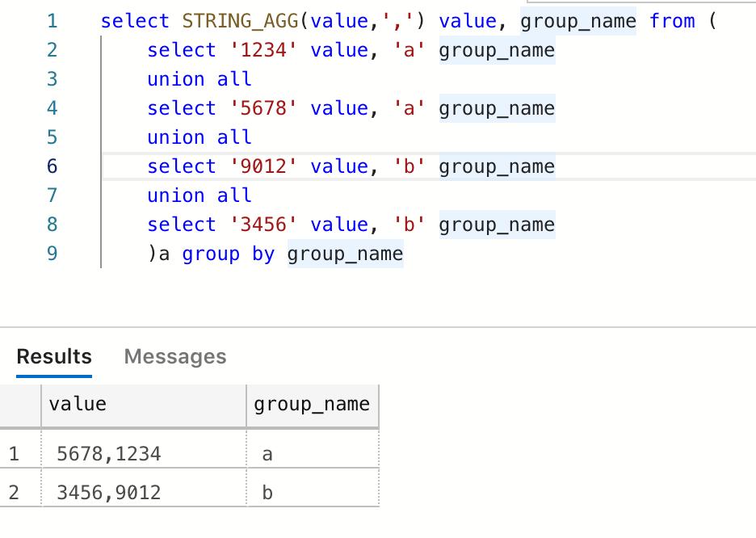Viewport: 756px width, 538px height.
Task: Click the '1234' string literal
Action: (262, 50)
